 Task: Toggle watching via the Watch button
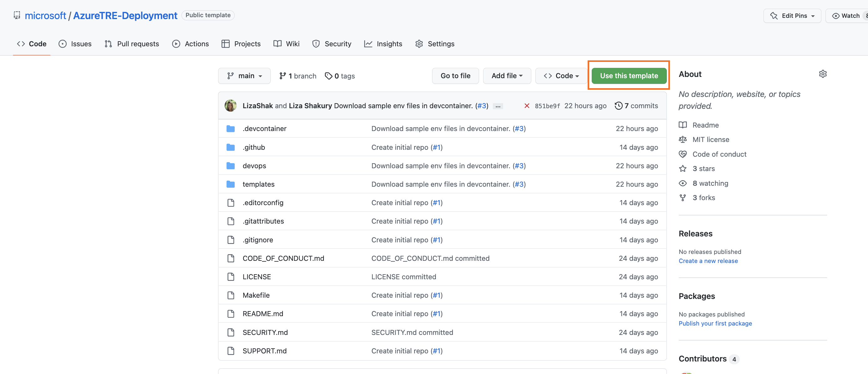coord(847,16)
